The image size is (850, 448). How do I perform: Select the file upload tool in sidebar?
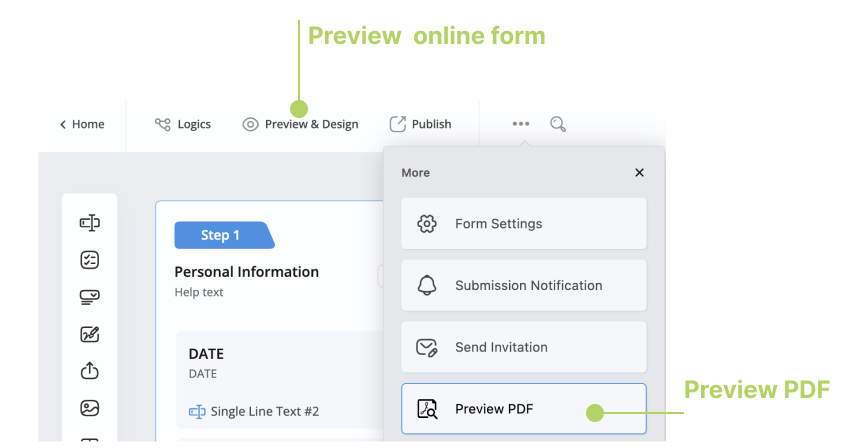click(89, 371)
